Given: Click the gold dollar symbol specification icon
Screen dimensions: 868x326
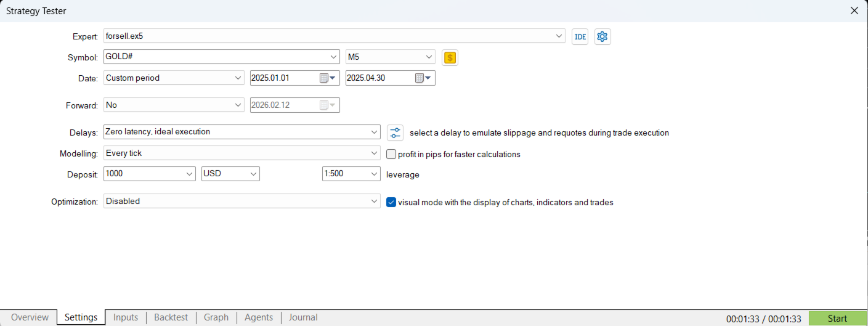Looking at the screenshot, I should point(450,57).
